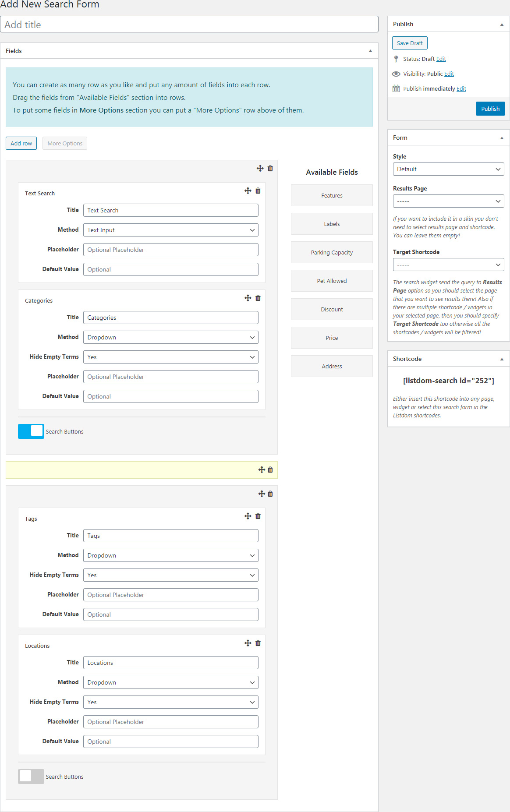Open Categories Hide Empty Terms dropdown
The image size is (510, 812).
(171, 357)
